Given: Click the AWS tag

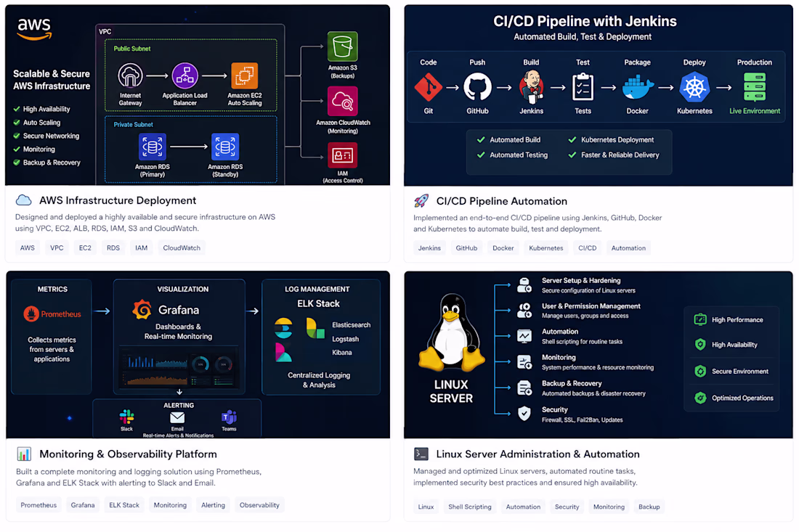Looking at the screenshot, I should pyautogui.click(x=28, y=248).
